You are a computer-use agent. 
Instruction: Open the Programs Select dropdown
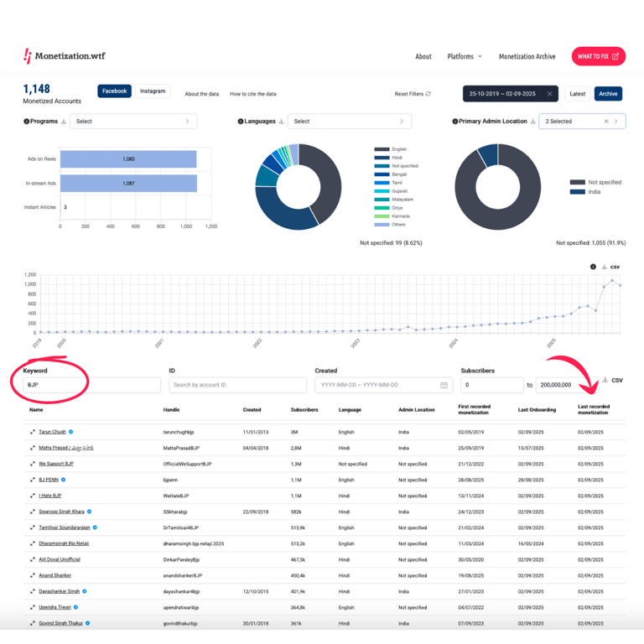click(x=133, y=121)
